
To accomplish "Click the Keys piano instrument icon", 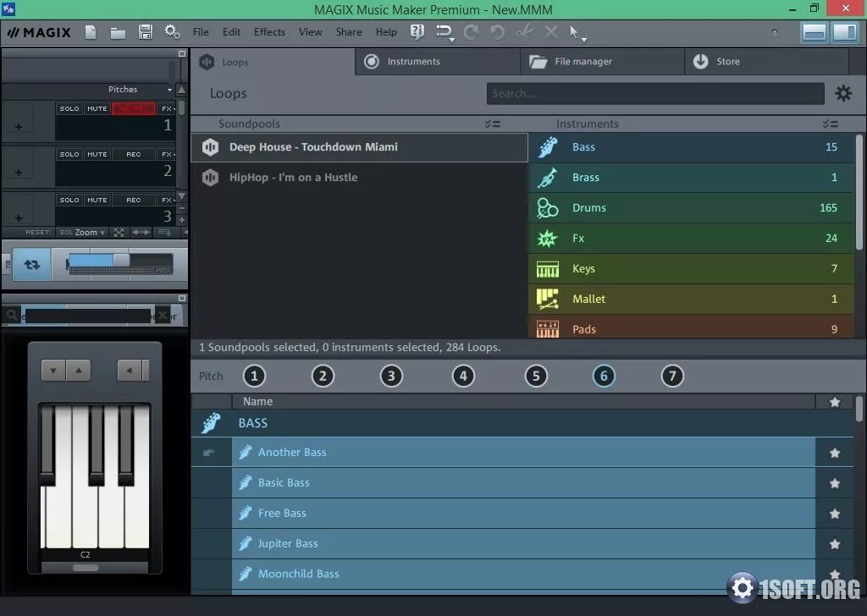I will [548, 269].
